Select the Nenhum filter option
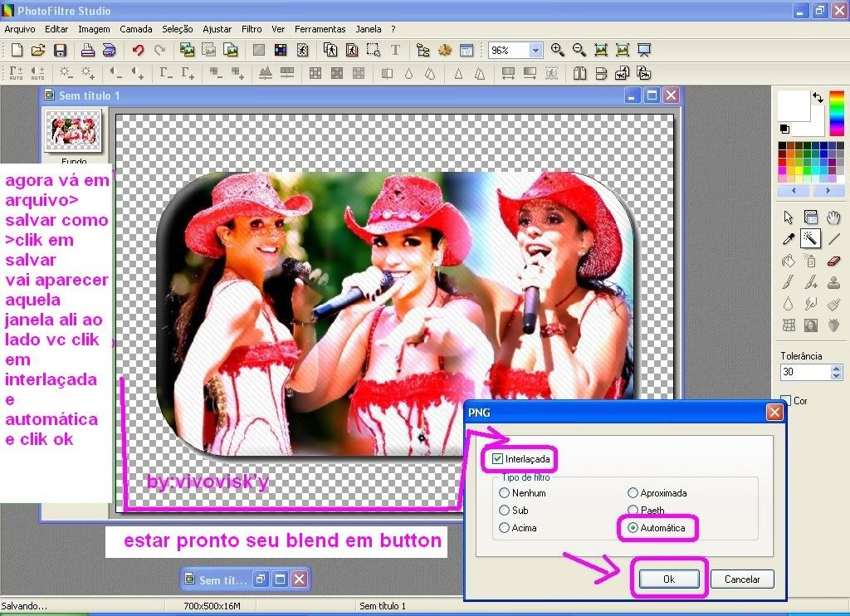850x616 pixels. (504, 493)
